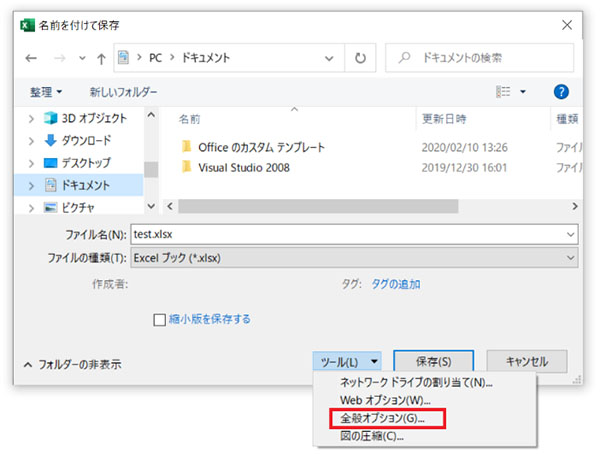Expand the ダウンロード tree node

pyautogui.click(x=31, y=141)
